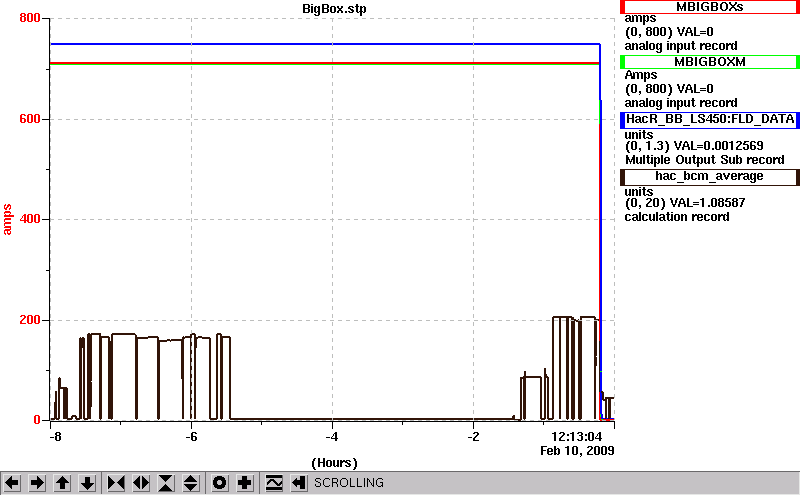Zoom in horizontally using the inward-pointing triangles icon

[x=116, y=483]
